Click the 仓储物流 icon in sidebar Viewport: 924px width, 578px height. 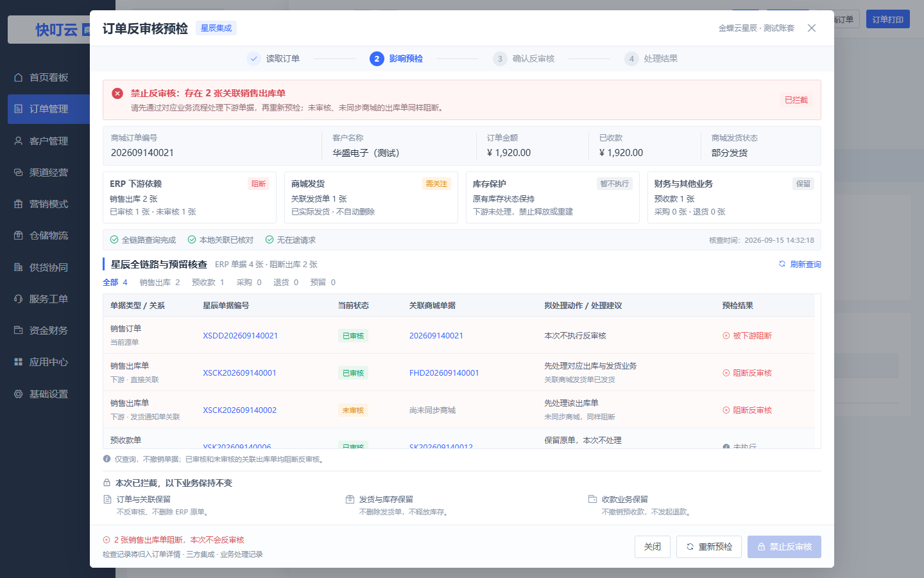click(x=19, y=236)
